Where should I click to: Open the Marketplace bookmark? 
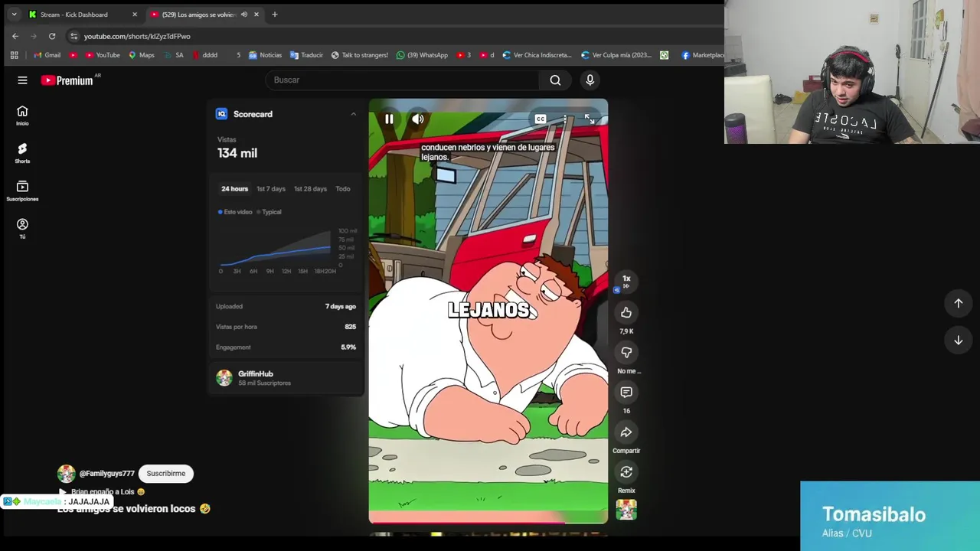click(x=702, y=55)
